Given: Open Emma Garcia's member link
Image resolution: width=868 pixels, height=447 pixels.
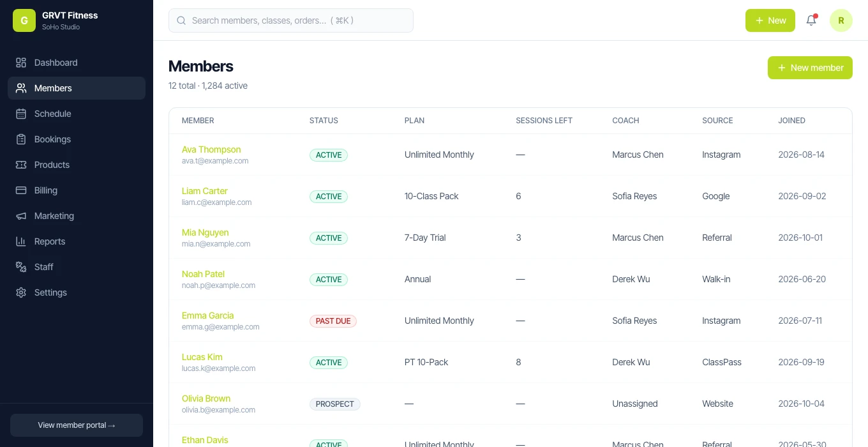Looking at the screenshot, I should pyautogui.click(x=207, y=315).
